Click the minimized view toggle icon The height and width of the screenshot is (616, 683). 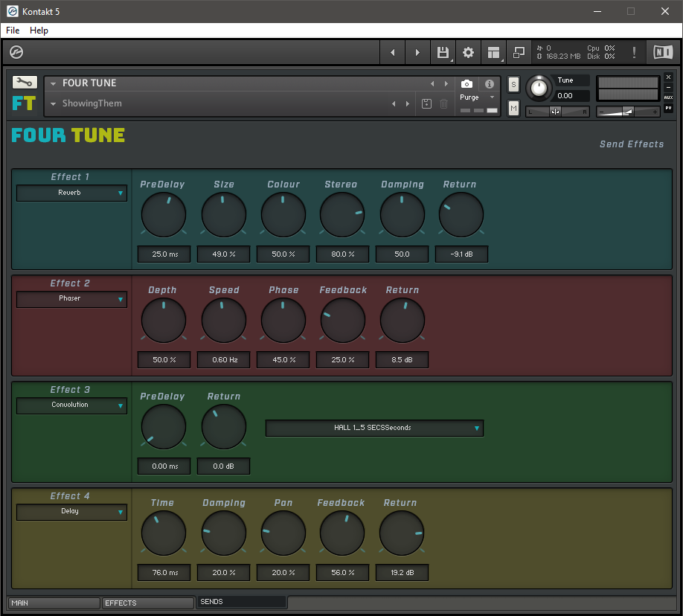519,52
